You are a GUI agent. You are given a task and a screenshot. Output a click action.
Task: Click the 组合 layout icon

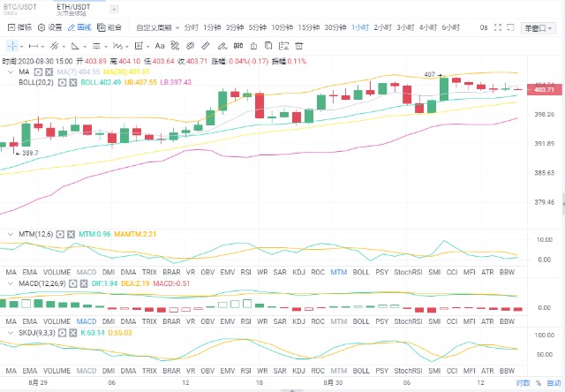110,27
